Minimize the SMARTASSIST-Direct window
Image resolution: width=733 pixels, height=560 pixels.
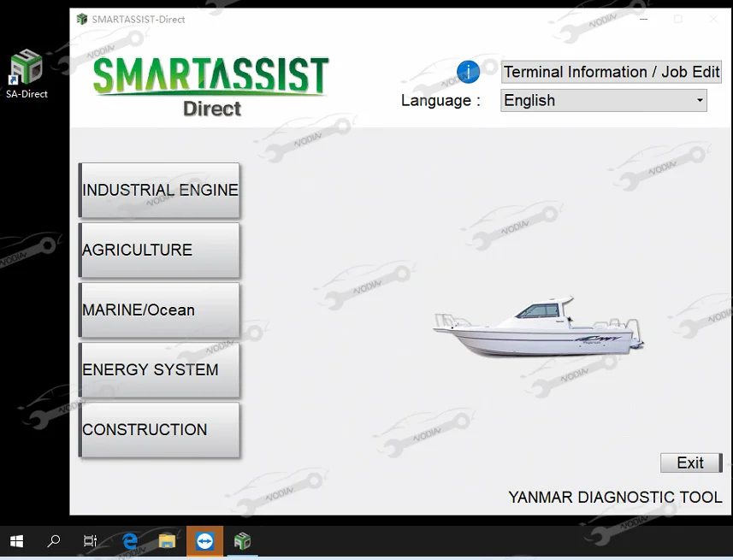644,19
